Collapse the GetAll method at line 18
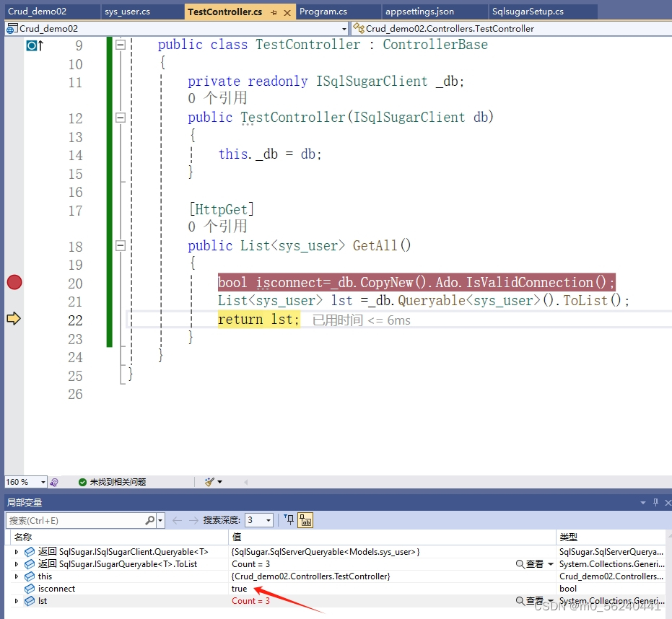The height and width of the screenshot is (619, 672). (x=121, y=245)
